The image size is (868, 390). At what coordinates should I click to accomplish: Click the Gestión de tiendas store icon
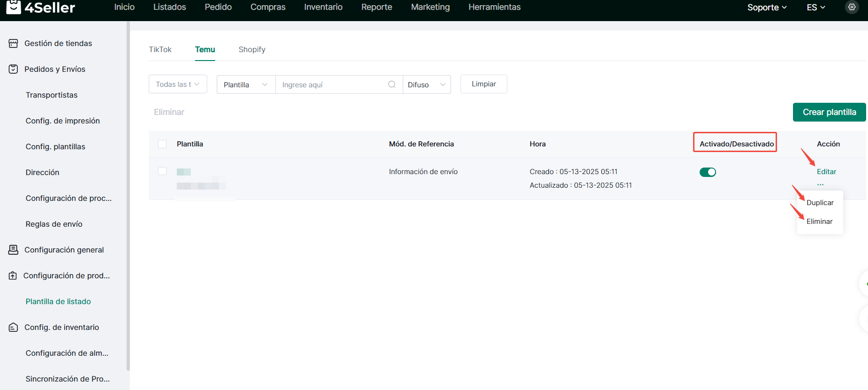[x=13, y=43]
